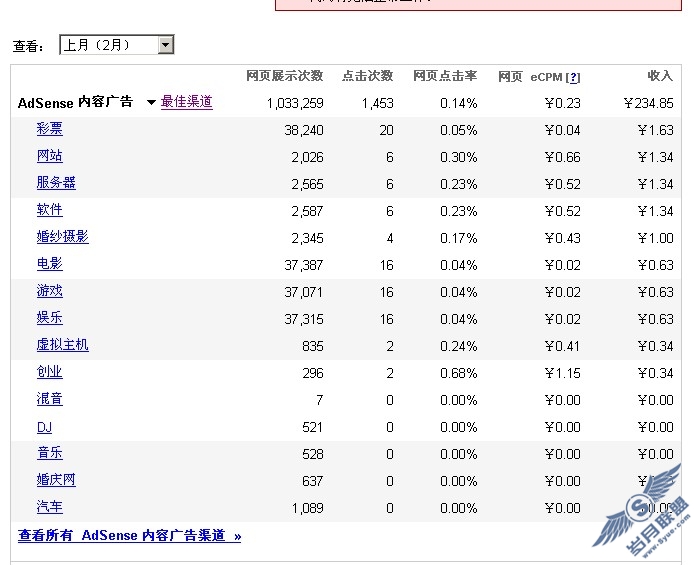Open the 混音 channel link
This screenshot has height=565, width=696.
point(50,399)
